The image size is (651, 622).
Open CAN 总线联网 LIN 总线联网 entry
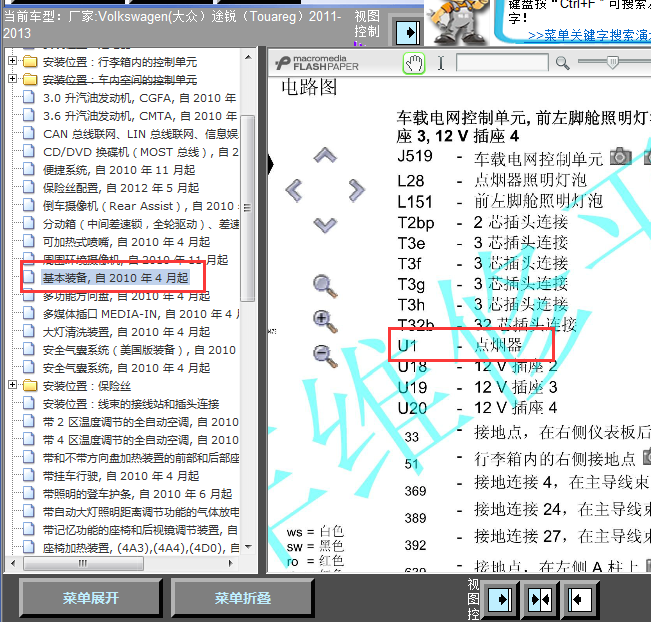coord(140,134)
